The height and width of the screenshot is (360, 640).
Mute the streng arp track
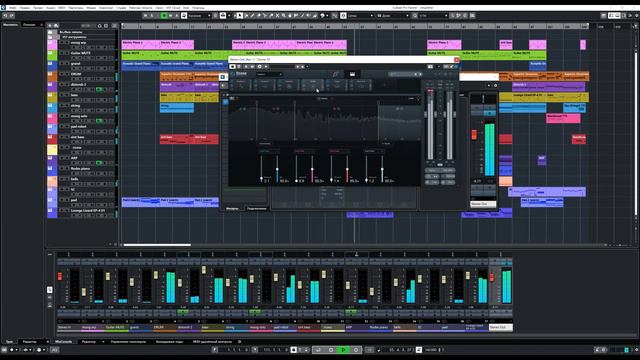[62, 42]
